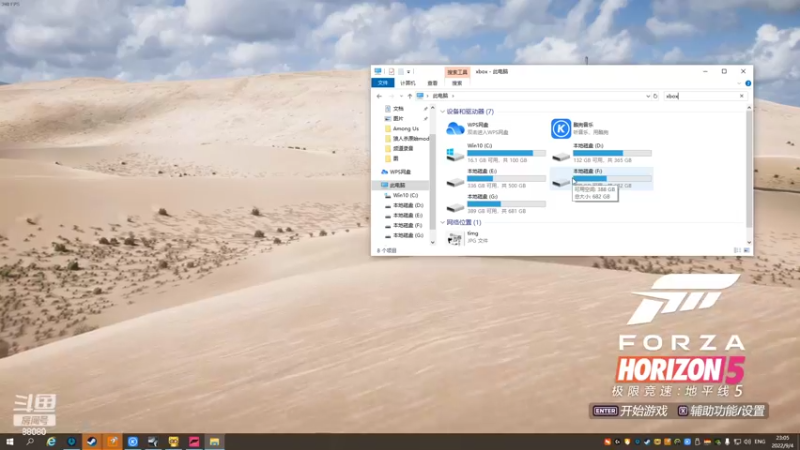Select the 本地磁盘 (D:) drive tile

(x=602, y=153)
